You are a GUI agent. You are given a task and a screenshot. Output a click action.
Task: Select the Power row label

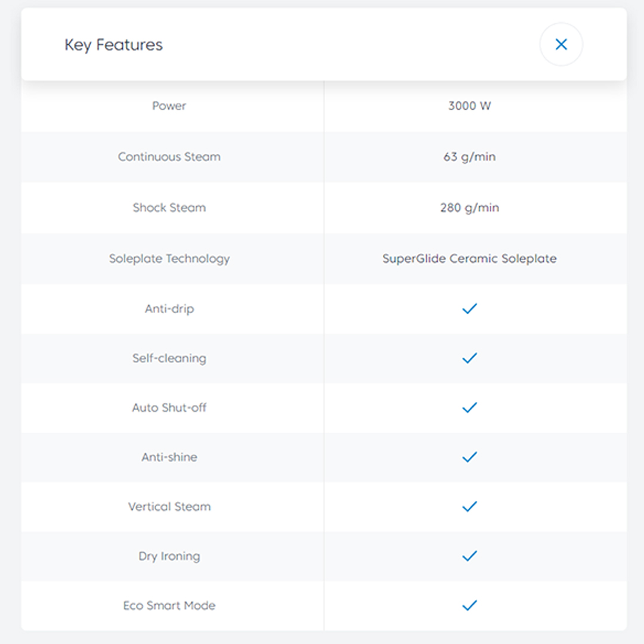pyautogui.click(x=169, y=106)
